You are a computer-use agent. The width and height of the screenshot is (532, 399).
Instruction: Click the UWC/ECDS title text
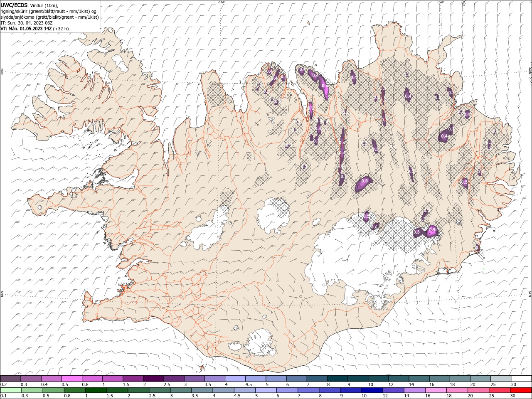[x=14, y=5]
